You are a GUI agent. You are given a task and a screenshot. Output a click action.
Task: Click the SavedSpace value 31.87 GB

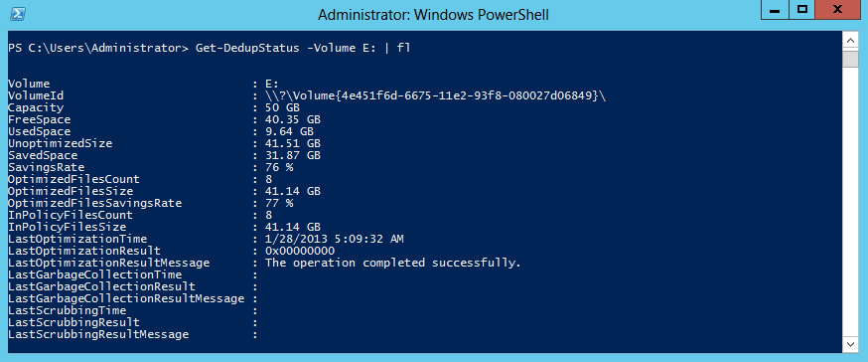coord(293,156)
